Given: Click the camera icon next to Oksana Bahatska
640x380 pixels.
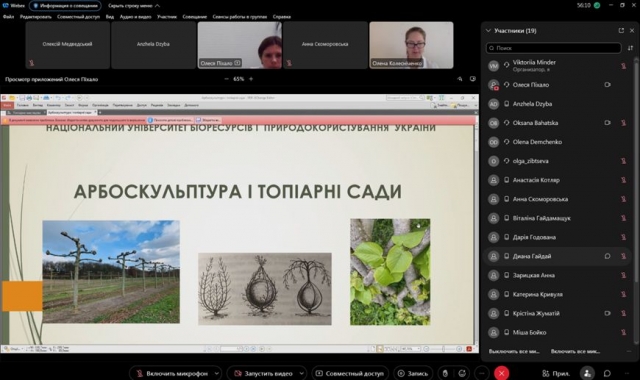Looking at the screenshot, I should click(x=607, y=123).
